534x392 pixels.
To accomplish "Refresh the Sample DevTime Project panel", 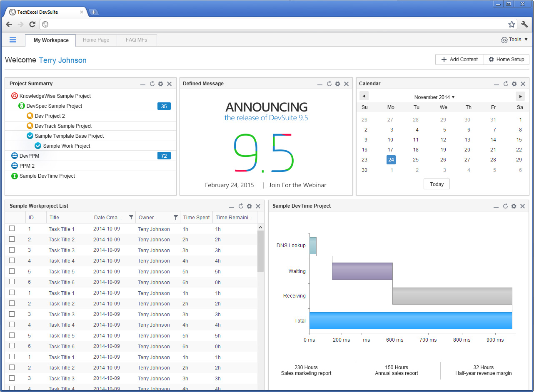I will [x=505, y=206].
